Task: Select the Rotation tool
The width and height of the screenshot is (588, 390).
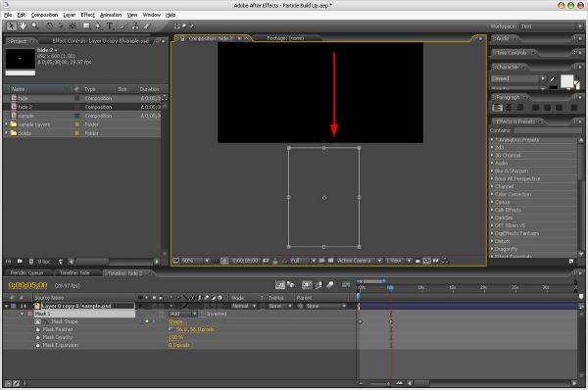Action: click(x=50, y=25)
